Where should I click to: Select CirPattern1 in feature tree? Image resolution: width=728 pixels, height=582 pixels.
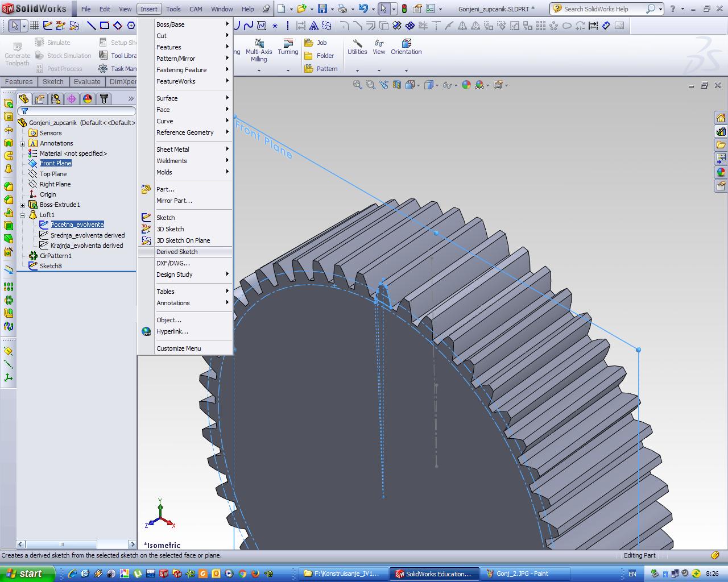55,256
